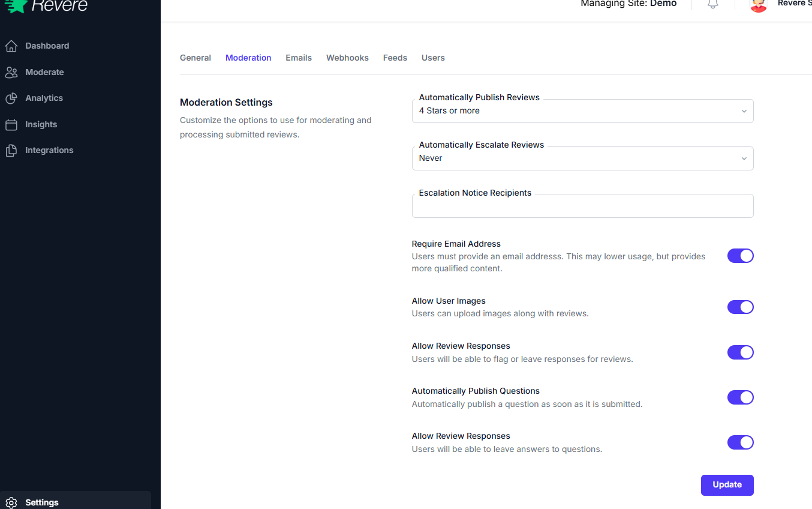Open the Webhooks settings tab
This screenshot has width=812, height=509.
[347, 58]
